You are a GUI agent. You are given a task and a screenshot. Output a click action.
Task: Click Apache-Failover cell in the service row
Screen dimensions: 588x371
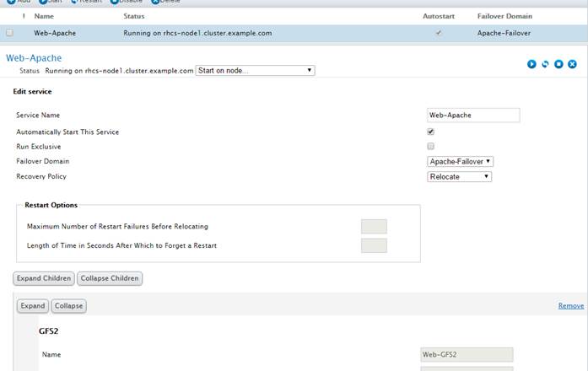(x=504, y=33)
